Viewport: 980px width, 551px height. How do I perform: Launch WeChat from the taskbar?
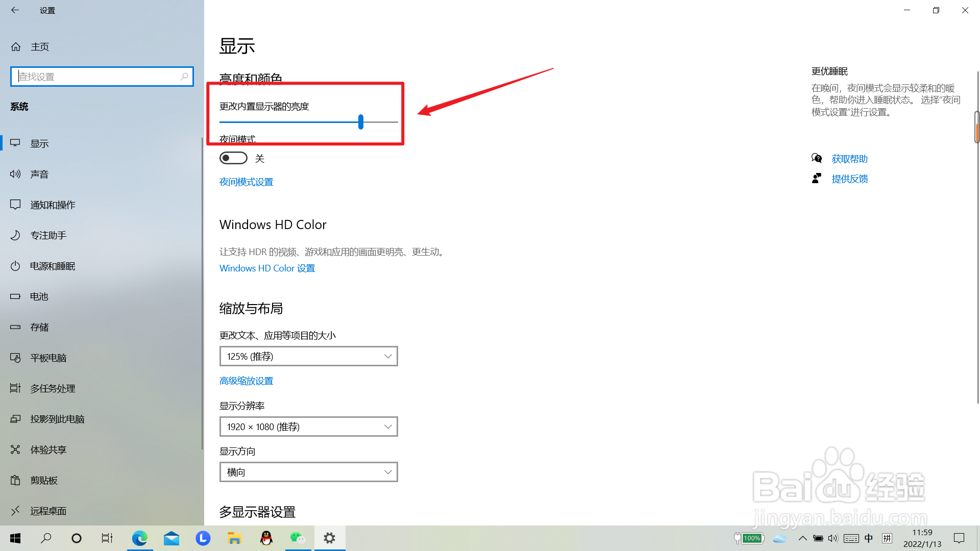298,538
